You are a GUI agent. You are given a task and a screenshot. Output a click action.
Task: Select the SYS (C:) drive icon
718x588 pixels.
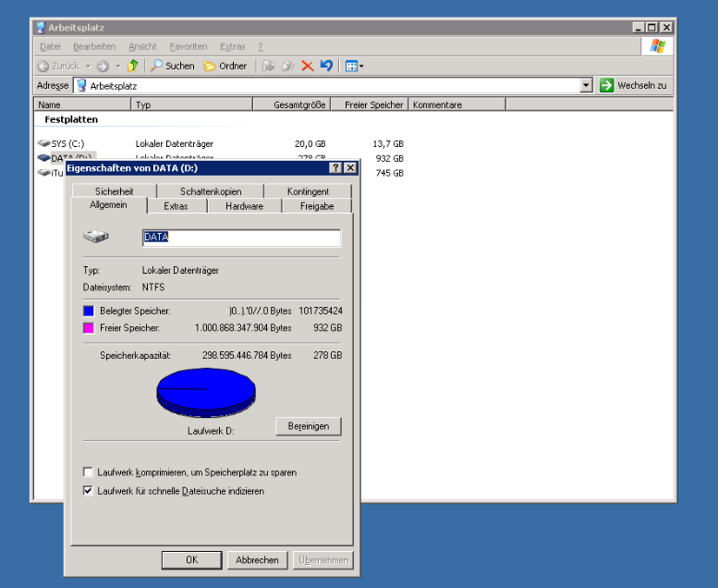pos(45,144)
